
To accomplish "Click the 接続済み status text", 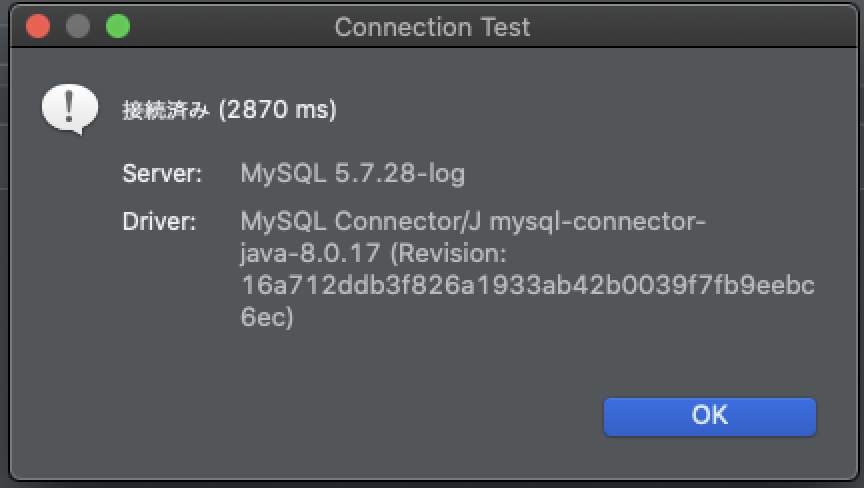I will [165, 111].
